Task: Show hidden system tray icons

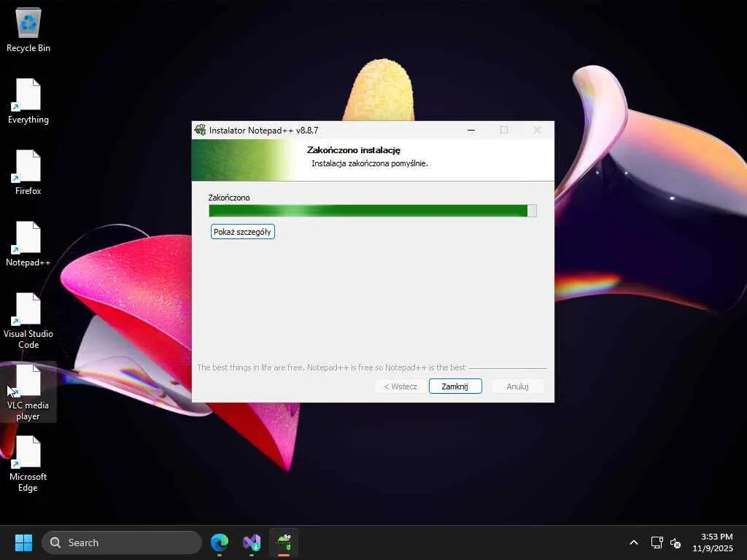Action: click(634, 542)
